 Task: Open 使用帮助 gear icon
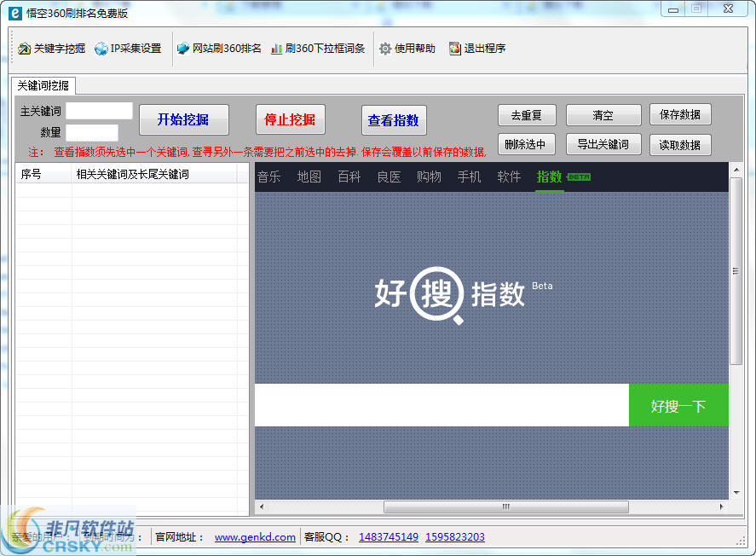[384, 49]
